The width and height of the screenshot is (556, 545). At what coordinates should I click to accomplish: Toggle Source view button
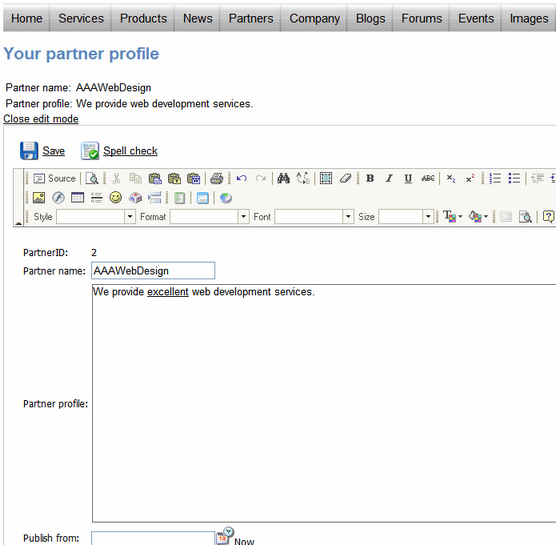(55, 178)
